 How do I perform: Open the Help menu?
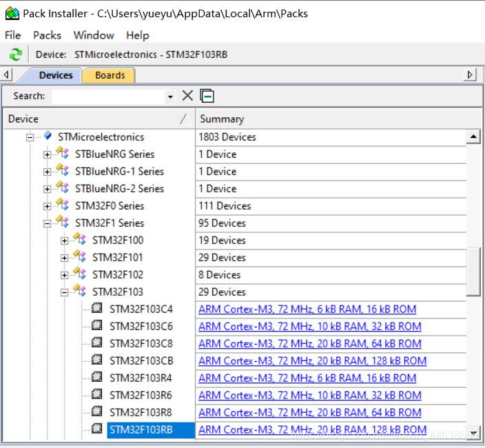(x=138, y=35)
